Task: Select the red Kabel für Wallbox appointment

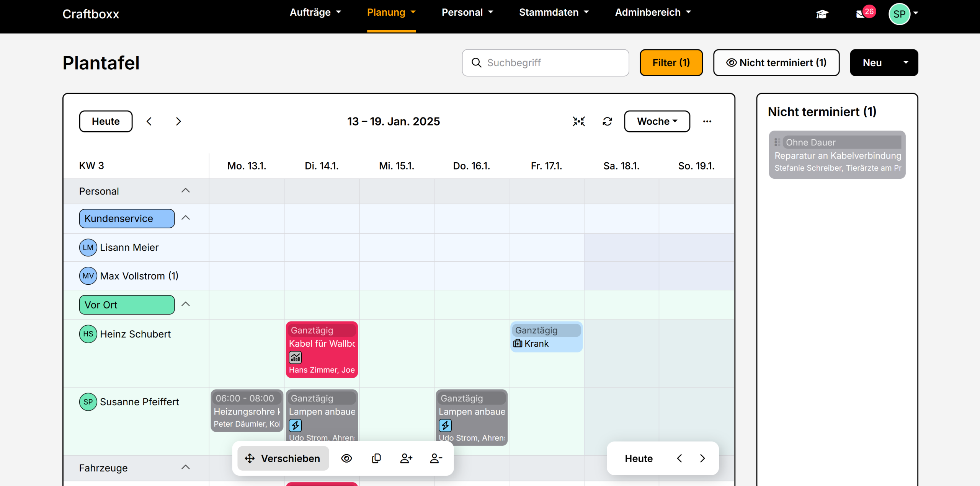Action: pyautogui.click(x=322, y=349)
